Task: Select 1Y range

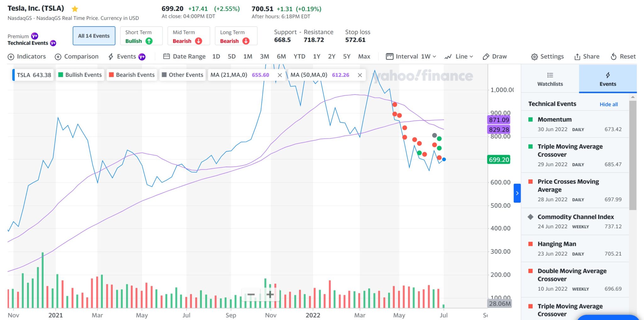Action: 317,57
